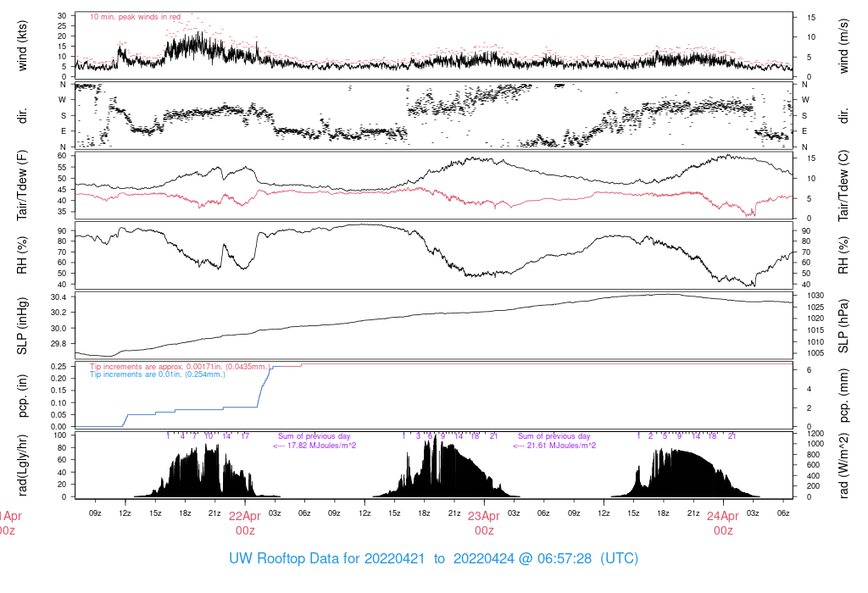Select the '22Apr 00z' date marker

[x=245, y=523]
